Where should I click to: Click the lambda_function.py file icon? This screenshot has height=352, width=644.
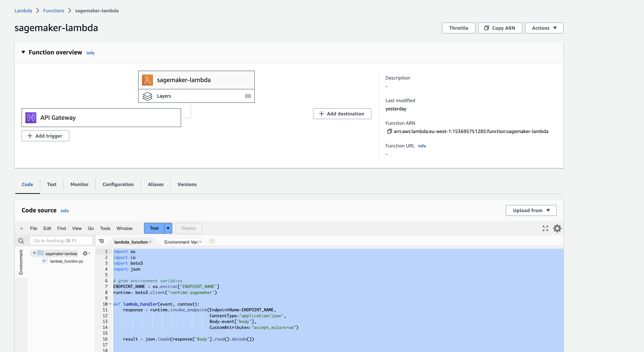[x=45, y=261]
